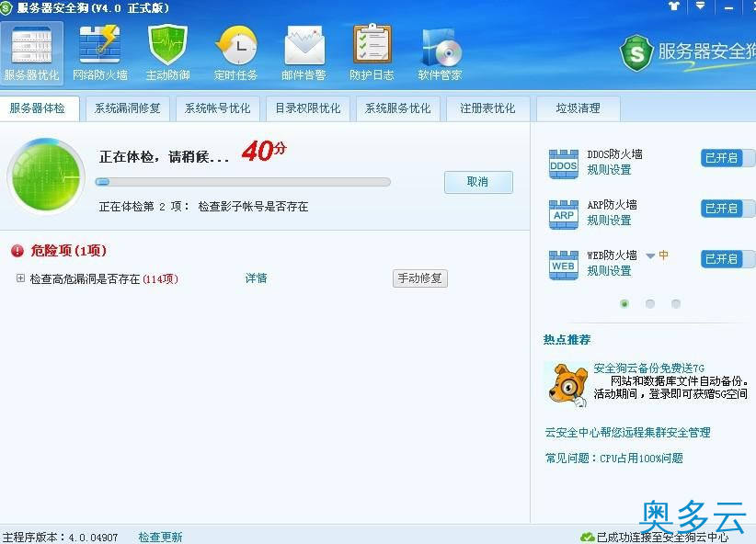Click 已成功连接至安全狗云中心 status text
Image resolution: width=756 pixels, height=544 pixels.
[x=662, y=537]
